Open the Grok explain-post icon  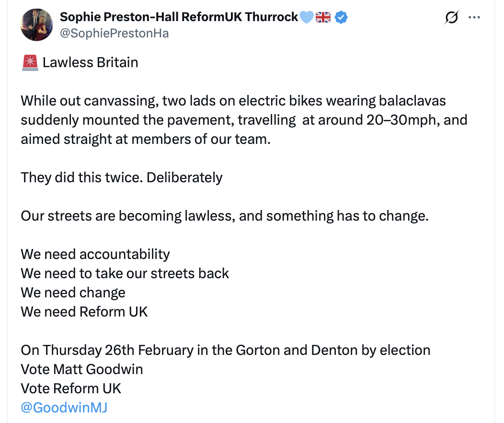point(451,18)
